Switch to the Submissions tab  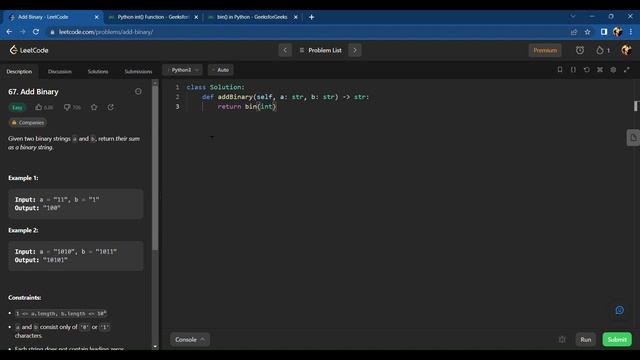point(138,71)
